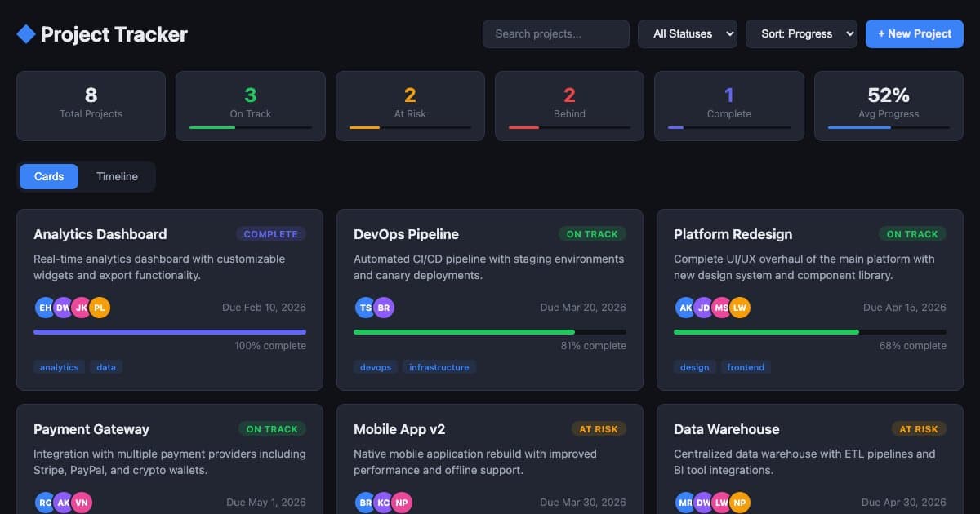Open the Sort: Progress dropdown
This screenshot has height=514, width=980.
click(x=801, y=33)
